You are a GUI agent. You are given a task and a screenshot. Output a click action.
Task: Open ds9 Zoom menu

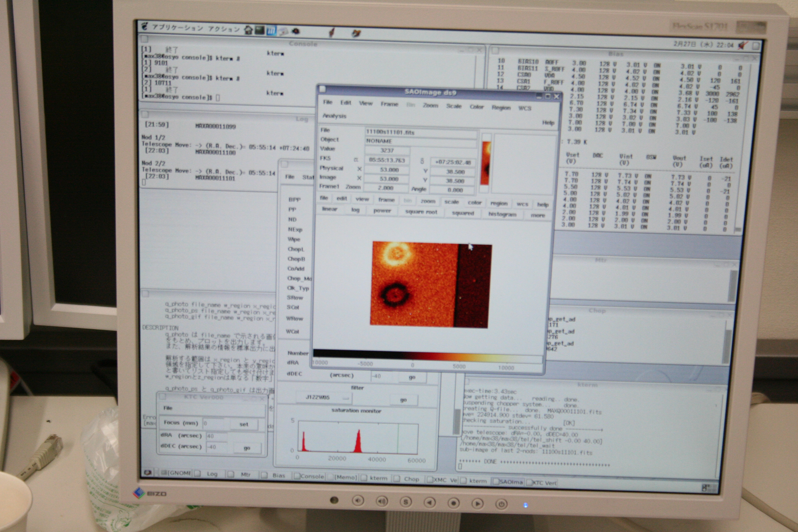(x=430, y=106)
